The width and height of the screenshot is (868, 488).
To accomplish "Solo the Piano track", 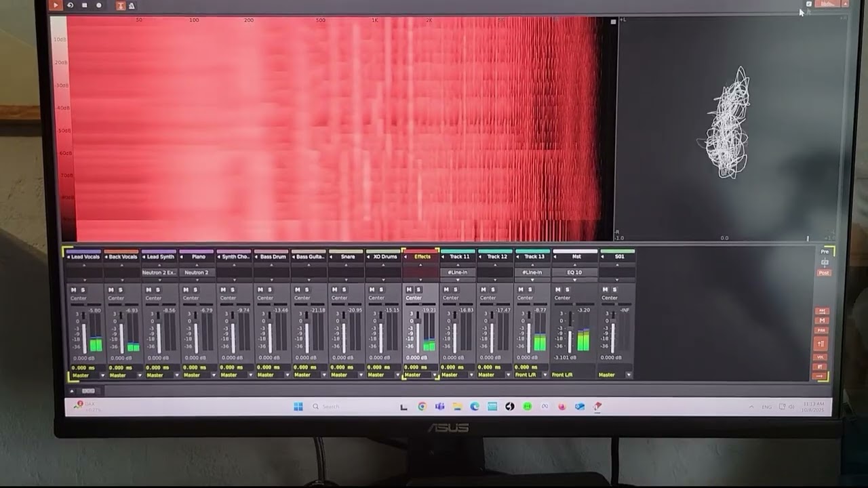I will [195, 290].
